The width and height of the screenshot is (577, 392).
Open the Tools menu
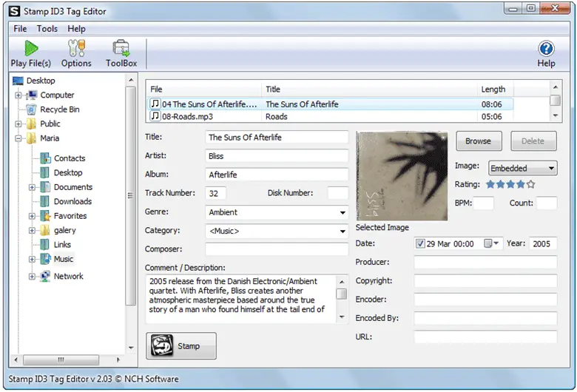(47, 29)
